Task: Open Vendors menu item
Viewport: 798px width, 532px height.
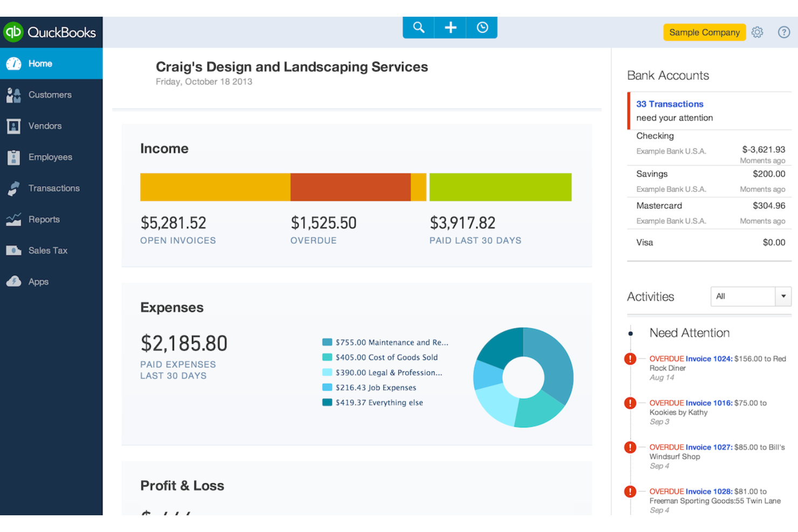Action: (x=51, y=126)
